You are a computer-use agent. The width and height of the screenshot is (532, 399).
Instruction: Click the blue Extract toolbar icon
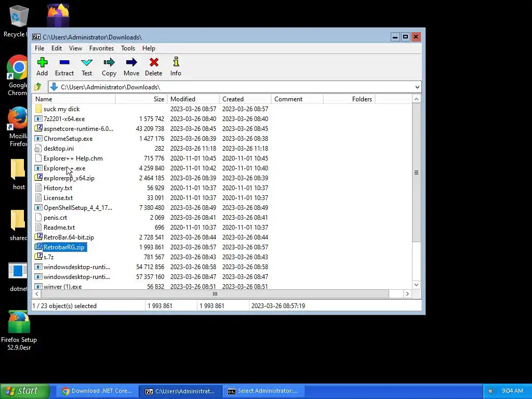pyautogui.click(x=64, y=62)
